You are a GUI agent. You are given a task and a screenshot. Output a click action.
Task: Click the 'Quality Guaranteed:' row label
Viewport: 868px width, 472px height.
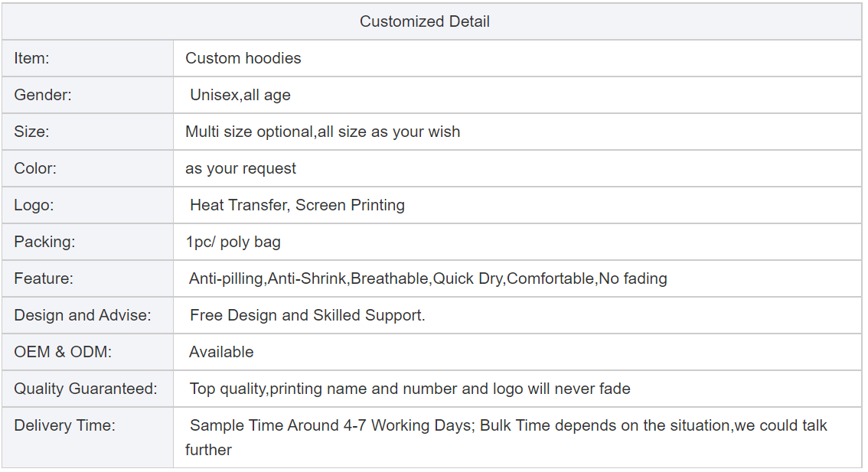point(85,389)
